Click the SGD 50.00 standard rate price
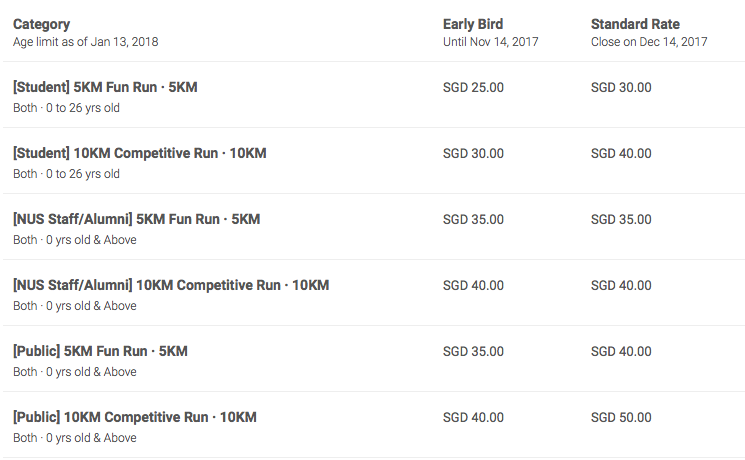 [621, 418]
